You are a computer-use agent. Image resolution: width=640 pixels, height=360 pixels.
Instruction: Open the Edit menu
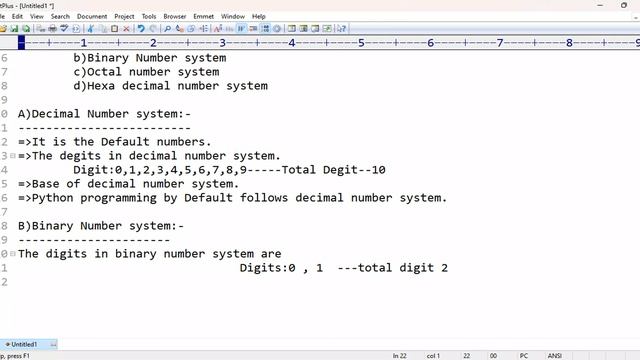17,16
